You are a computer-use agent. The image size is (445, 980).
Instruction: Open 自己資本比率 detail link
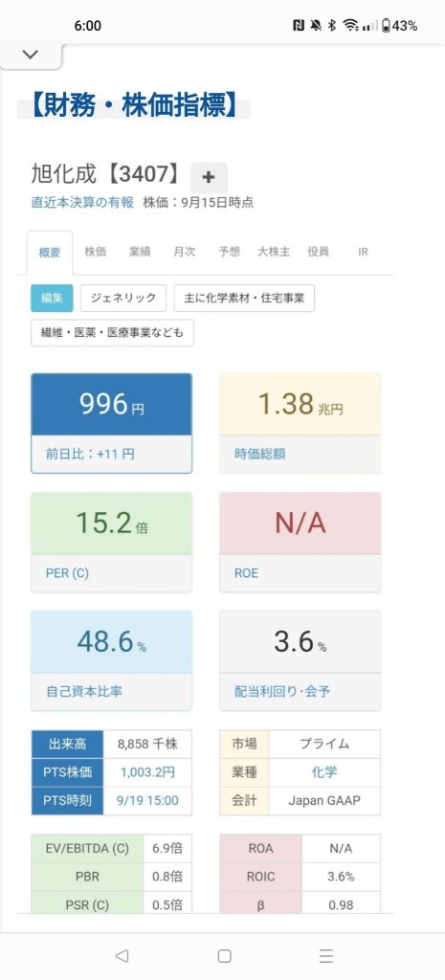click(x=84, y=691)
